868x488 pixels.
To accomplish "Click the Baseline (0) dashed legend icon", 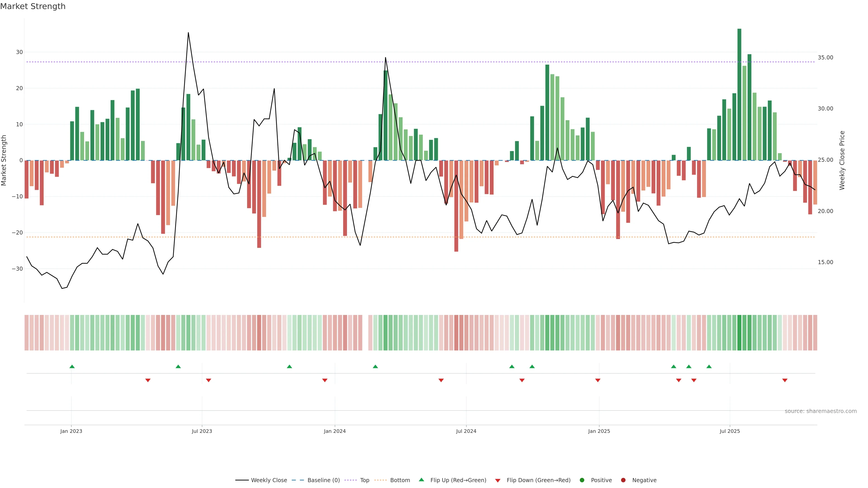I will 297,480.
